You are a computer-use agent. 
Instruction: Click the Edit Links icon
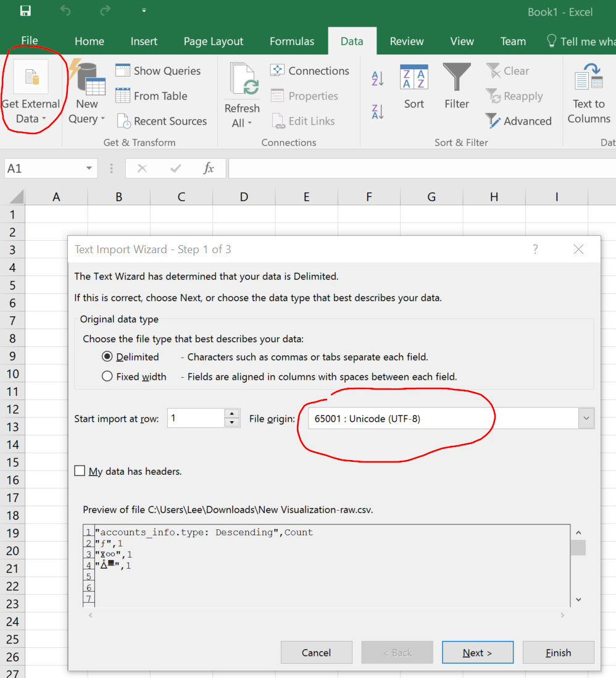point(278,121)
